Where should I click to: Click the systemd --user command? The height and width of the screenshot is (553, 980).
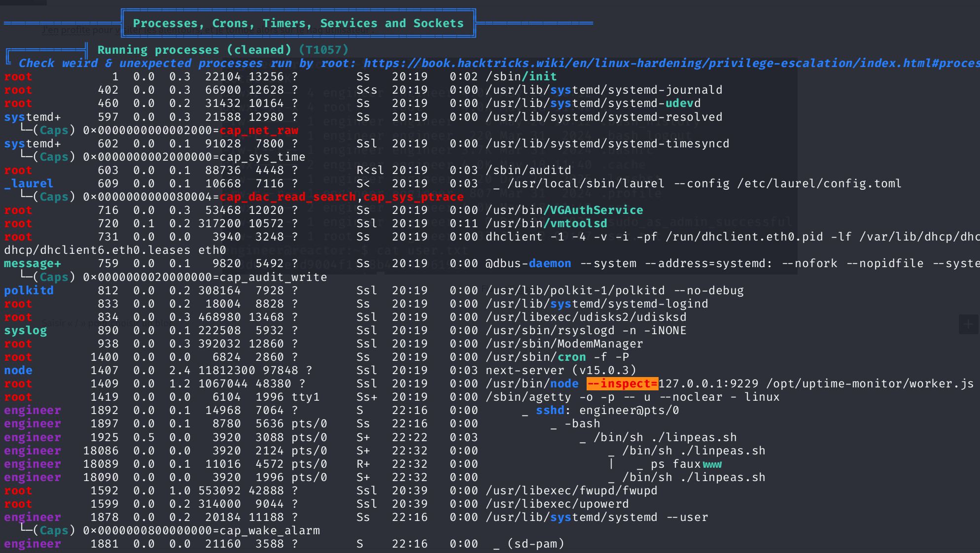pos(596,517)
